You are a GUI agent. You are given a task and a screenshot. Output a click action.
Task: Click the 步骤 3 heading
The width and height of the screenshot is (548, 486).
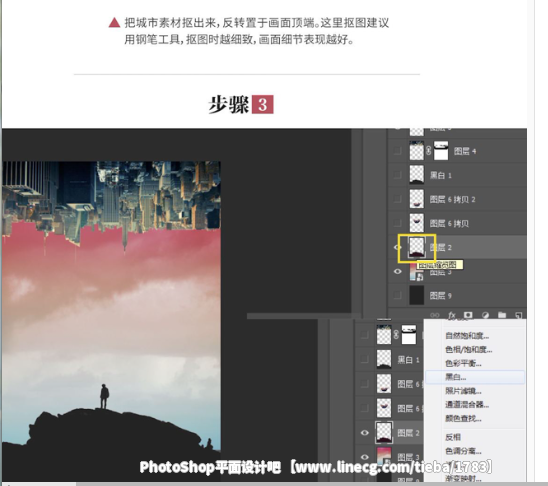(x=241, y=104)
